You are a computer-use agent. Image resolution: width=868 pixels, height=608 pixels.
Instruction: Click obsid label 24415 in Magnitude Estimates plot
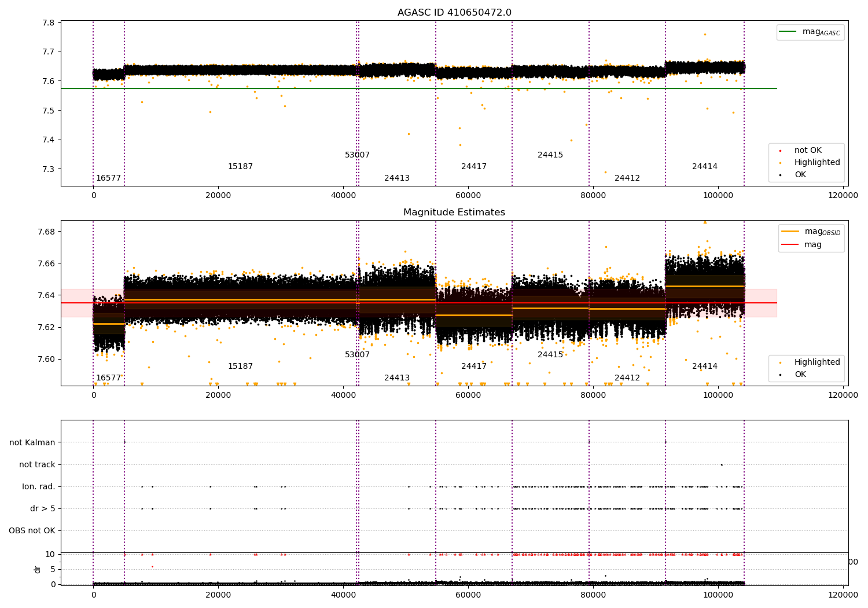pyautogui.click(x=550, y=355)
